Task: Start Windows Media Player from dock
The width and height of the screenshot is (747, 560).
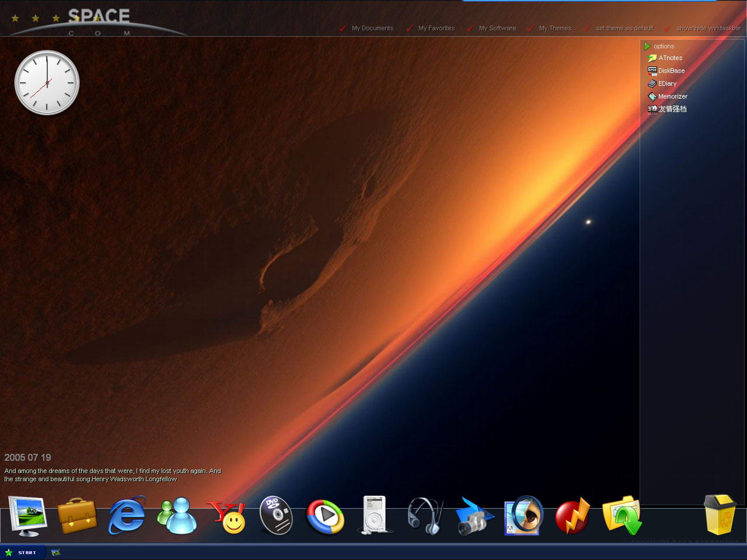Action: coord(325,516)
